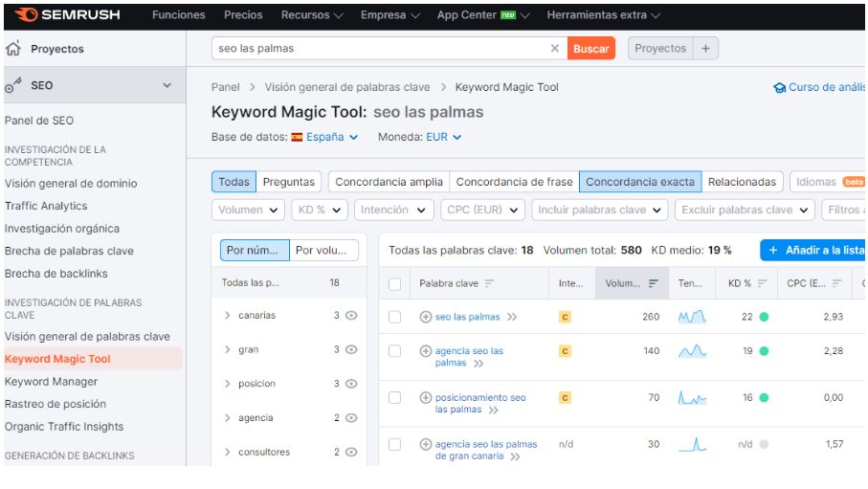Image resolution: width=868 pixels, height=489 pixels.
Task: Open the double-arrow icon next to 'seo las palmas'
Action: pyautogui.click(x=511, y=317)
